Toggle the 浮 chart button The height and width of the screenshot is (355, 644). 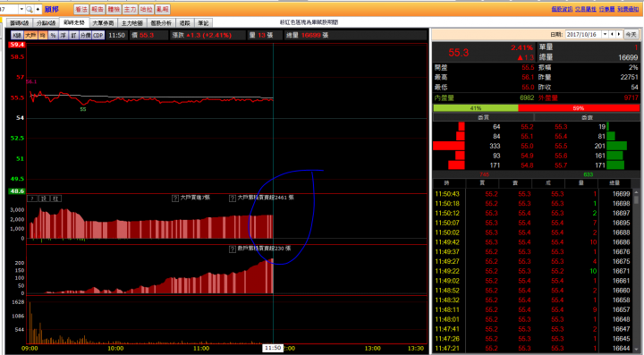[64, 35]
